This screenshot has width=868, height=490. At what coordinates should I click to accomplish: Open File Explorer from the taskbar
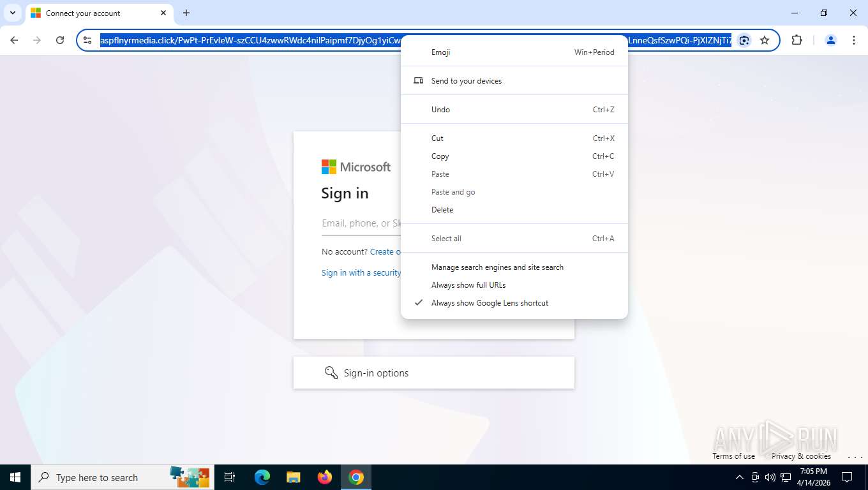[x=293, y=477]
